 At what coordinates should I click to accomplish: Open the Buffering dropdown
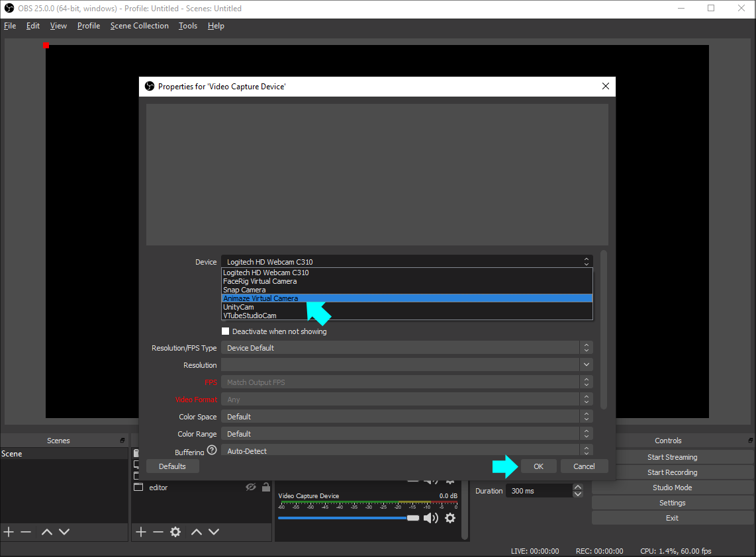point(407,450)
